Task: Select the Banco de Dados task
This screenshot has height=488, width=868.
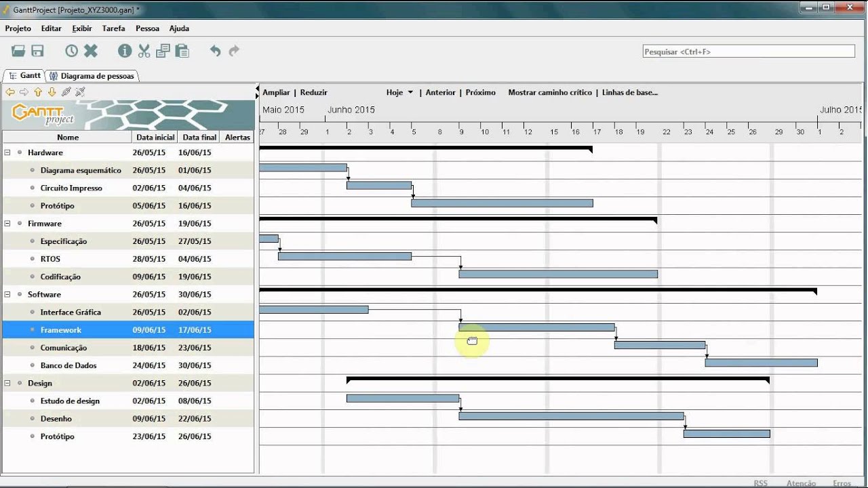Action: 128,365
